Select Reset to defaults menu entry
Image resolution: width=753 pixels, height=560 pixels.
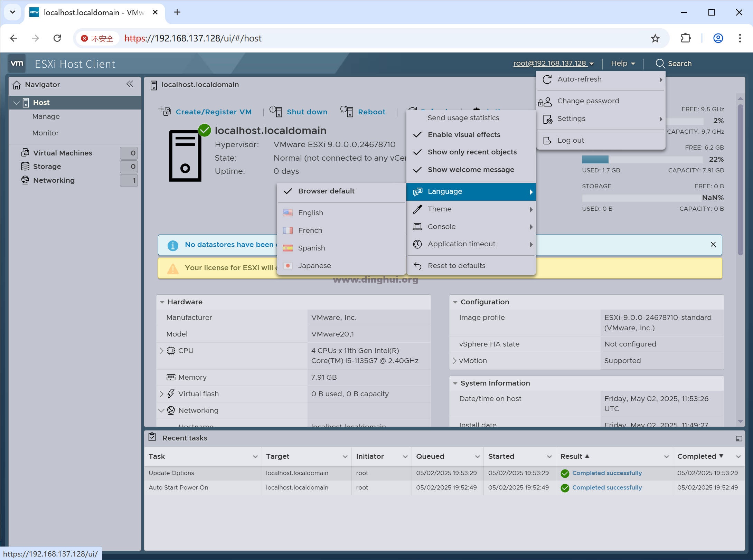(471, 266)
